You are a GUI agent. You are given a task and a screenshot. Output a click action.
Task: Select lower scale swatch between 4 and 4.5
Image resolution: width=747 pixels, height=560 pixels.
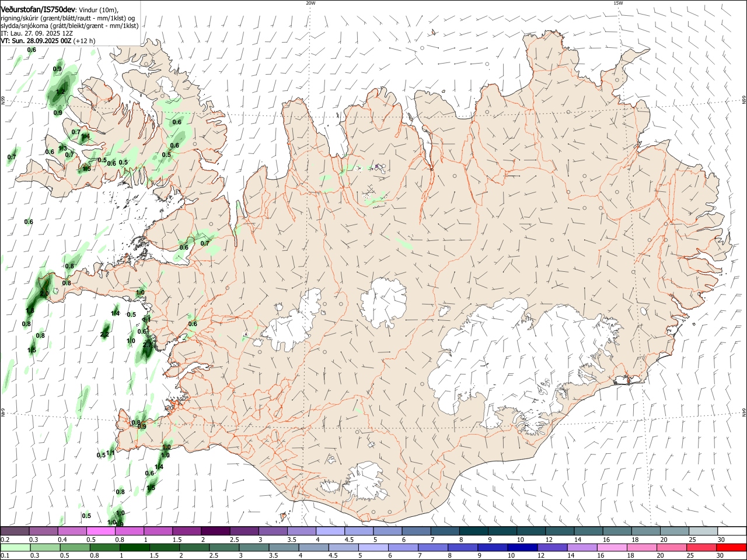point(315,547)
